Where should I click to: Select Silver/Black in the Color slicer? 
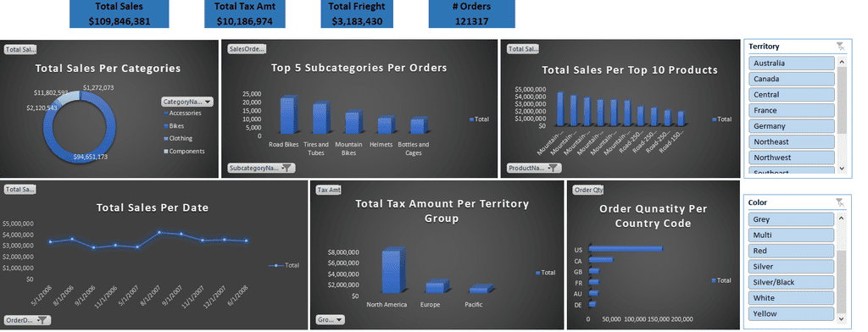pos(791,282)
